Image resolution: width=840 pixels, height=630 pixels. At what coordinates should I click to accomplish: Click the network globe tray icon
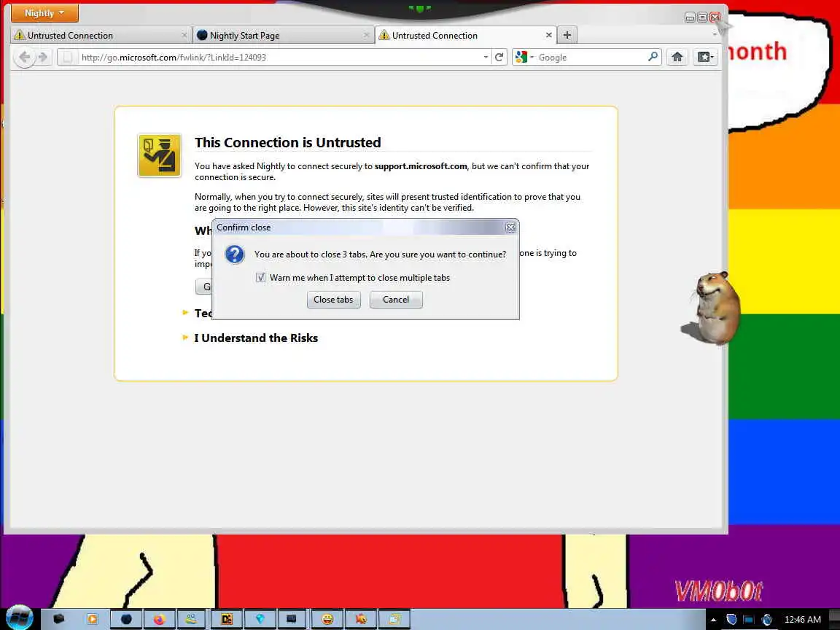pos(766,619)
